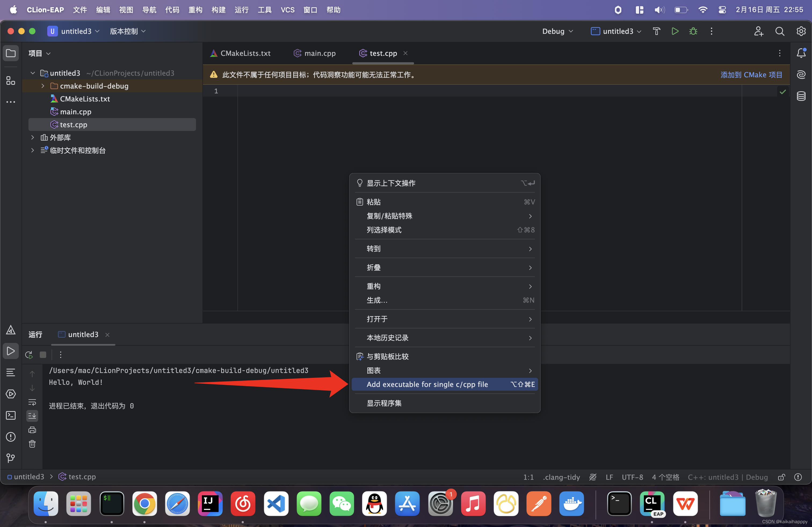
Task: Click the Debug bug icon
Action: pos(693,31)
